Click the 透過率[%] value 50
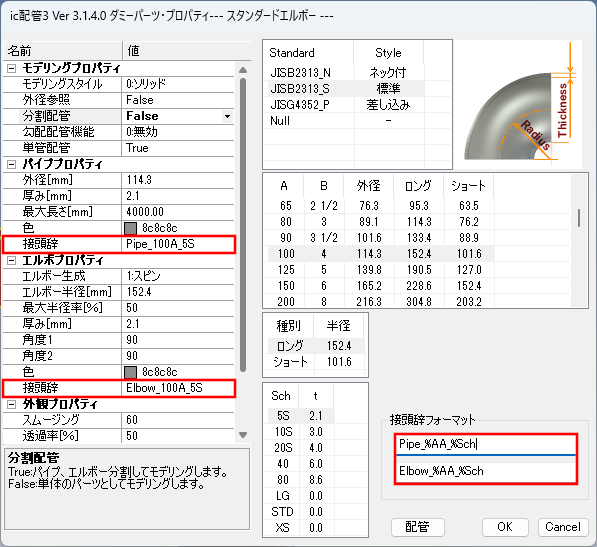The image size is (597, 547). coord(178,436)
